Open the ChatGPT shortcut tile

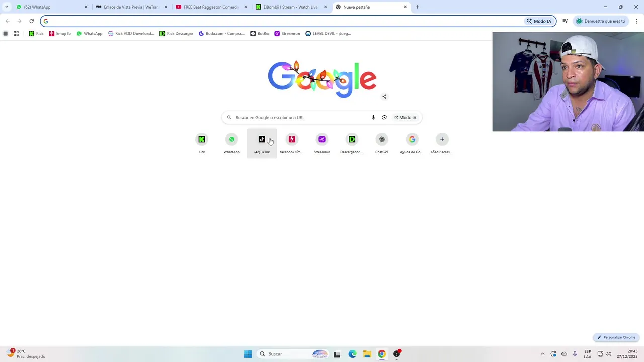click(382, 143)
